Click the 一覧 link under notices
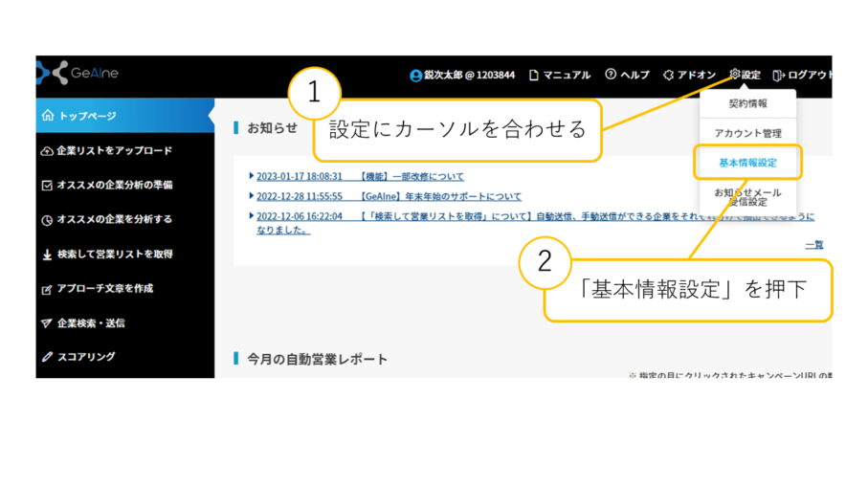The height and width of the screenshot is (488, 868). [813, 245]
